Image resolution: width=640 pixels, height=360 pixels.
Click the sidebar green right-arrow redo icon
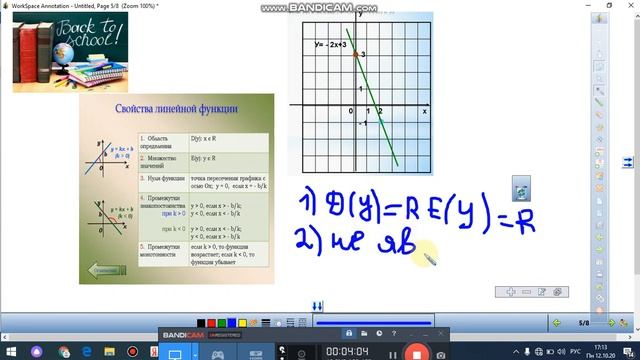click(599, 250)
